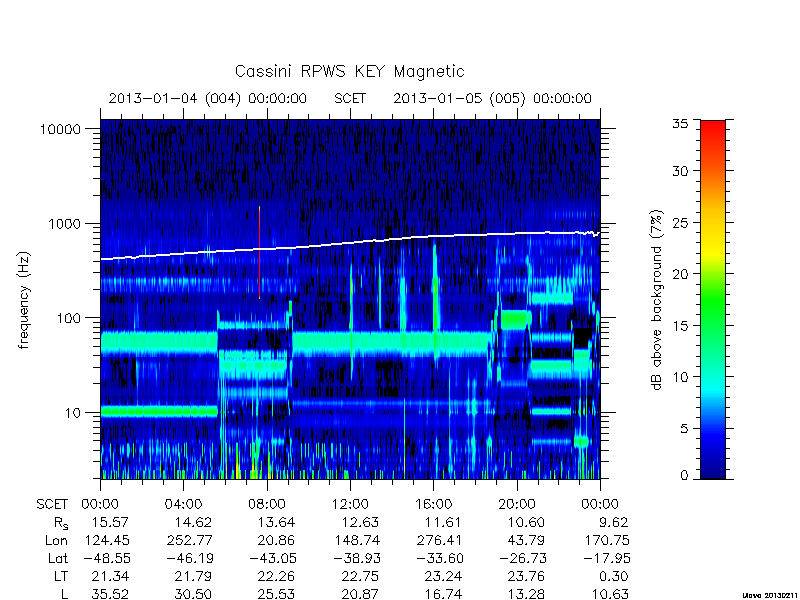Click the '20' color bar tick value
This screenshot has height=600, width=800.
(x=680, y=274)
